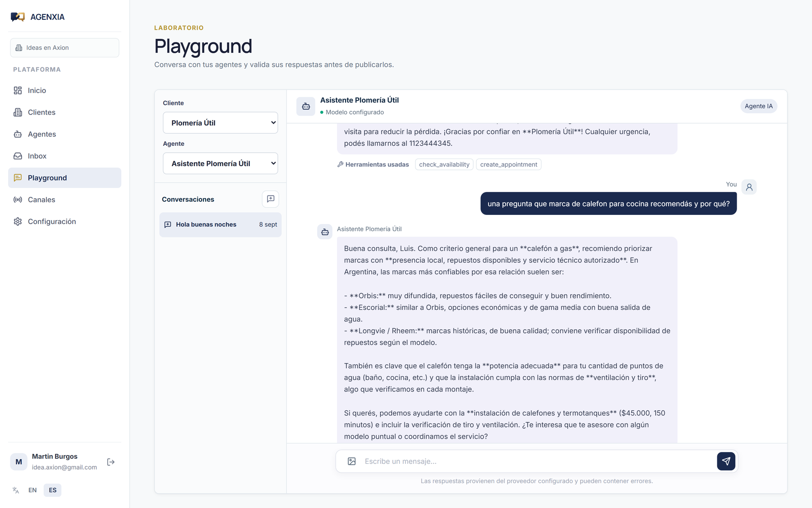Navigate to Canales

click(65, 200)
